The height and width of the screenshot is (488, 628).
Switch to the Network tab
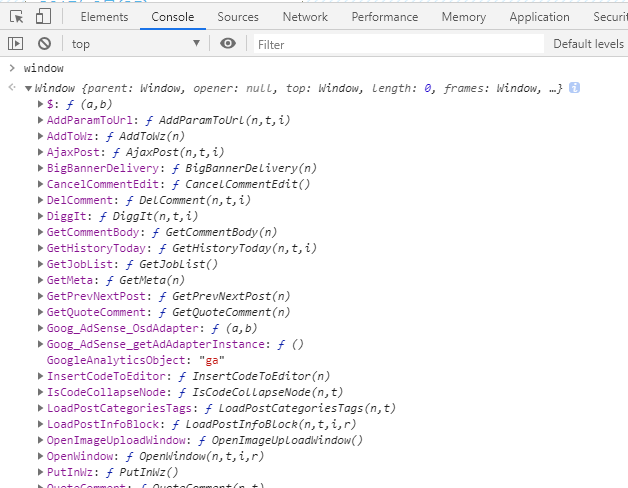point(305,17)
